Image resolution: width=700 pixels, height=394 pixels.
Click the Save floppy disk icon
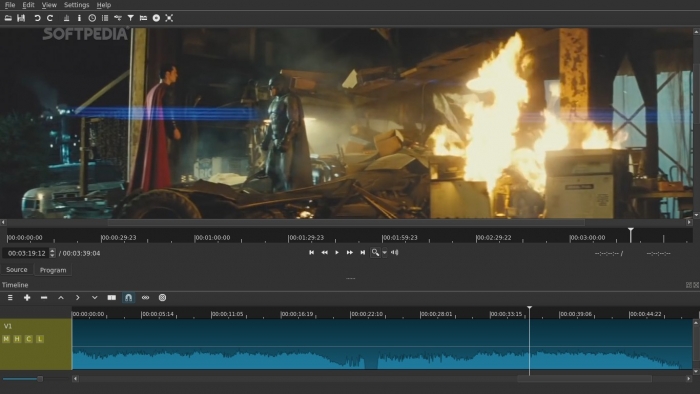point(21,18)
